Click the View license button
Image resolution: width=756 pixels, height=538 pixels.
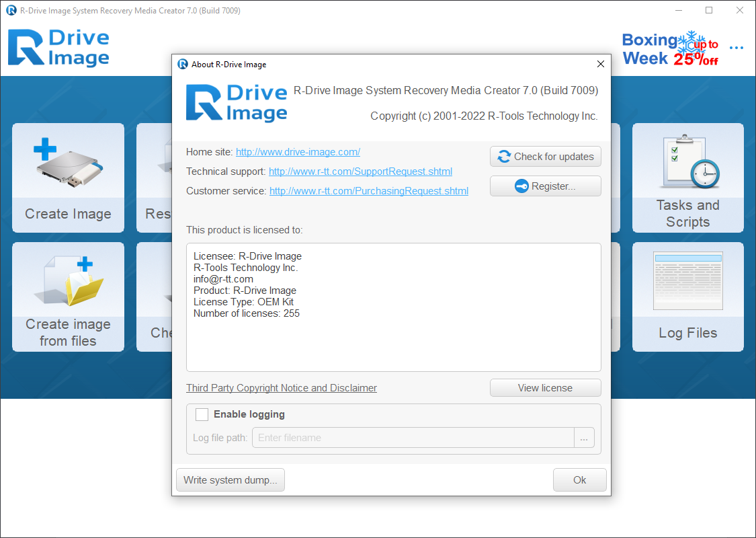(545, 388)
